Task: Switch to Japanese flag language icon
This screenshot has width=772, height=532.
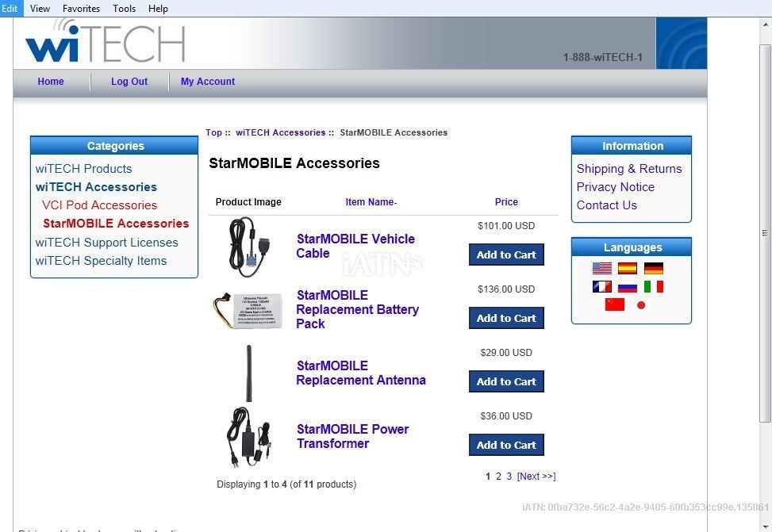Action: [640, 304]
